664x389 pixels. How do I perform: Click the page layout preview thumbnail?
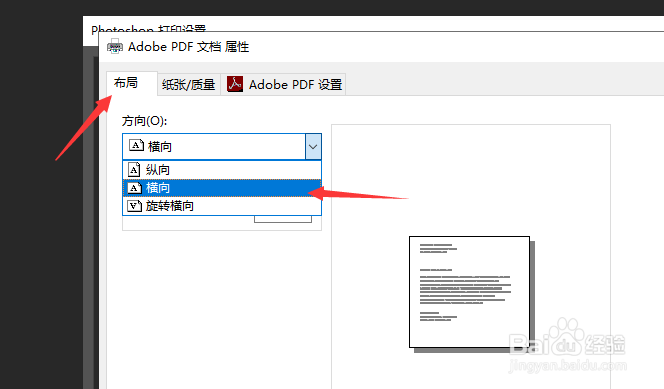coord(469,292)
